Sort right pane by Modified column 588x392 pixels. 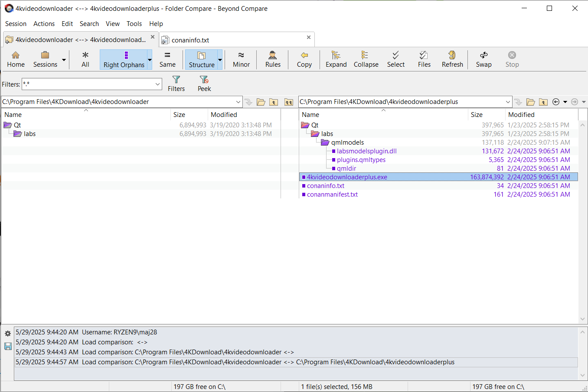click(x=542, y=115)
